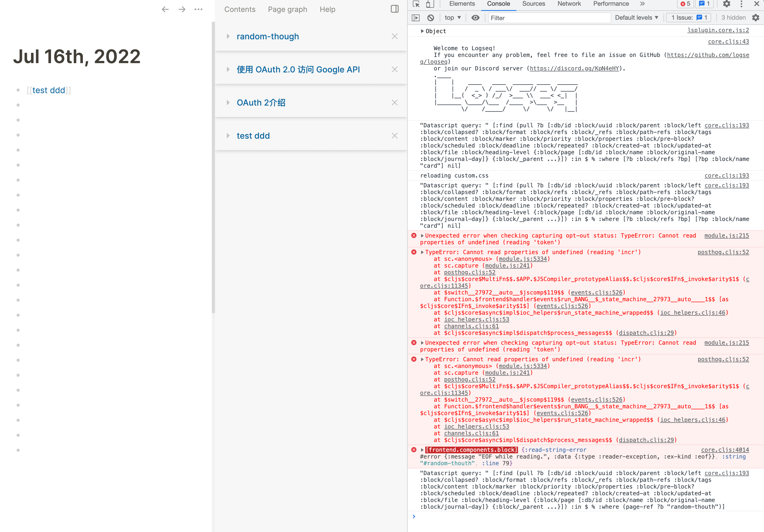Open the OAuth 2介绍 page link
The image size is (764, 532).
coord(261,102)
